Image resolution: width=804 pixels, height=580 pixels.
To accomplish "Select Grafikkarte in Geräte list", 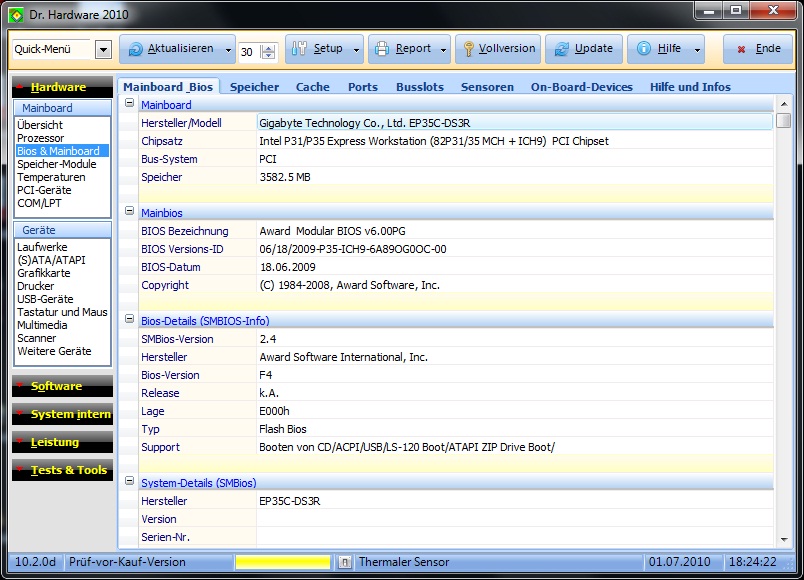I will click(x=44, y=273).
